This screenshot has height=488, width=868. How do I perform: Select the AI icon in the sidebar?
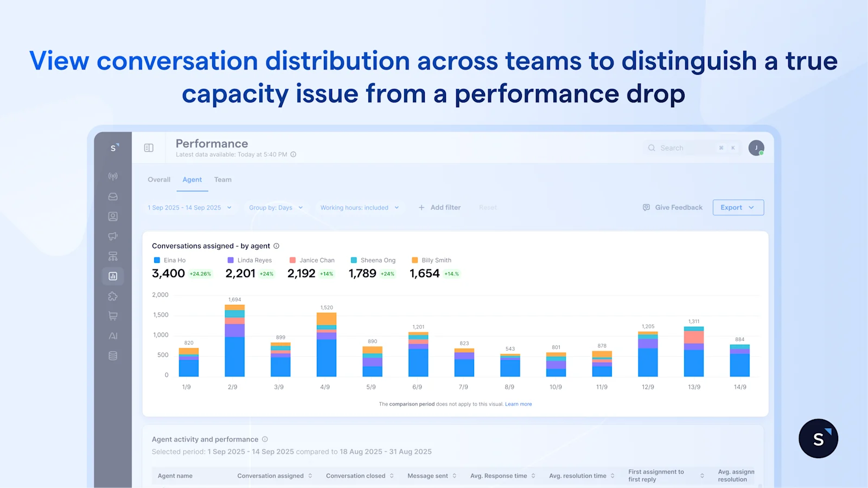113,335
